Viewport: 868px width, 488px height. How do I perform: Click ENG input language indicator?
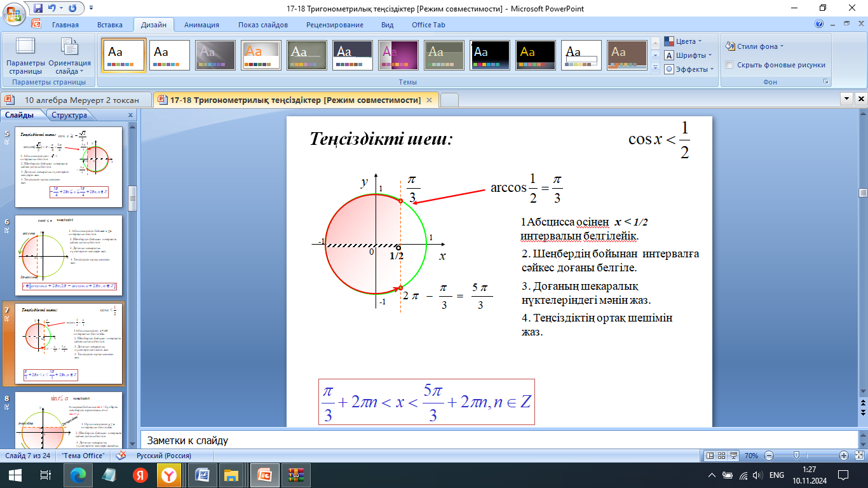click(776, 475)
